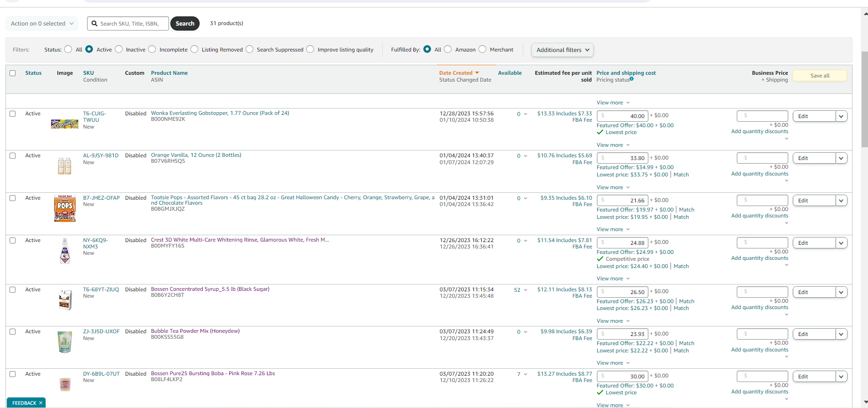868x408 pixels.
Task: Set Fulfilled By to Merchant
Action: (x=483, y=49)
